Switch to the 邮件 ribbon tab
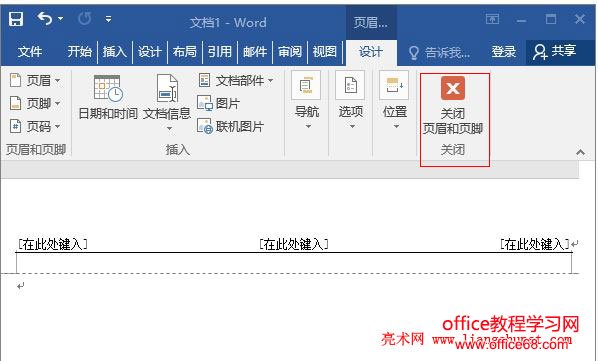The height and width of the screenshot is (361, 598). 255,51
